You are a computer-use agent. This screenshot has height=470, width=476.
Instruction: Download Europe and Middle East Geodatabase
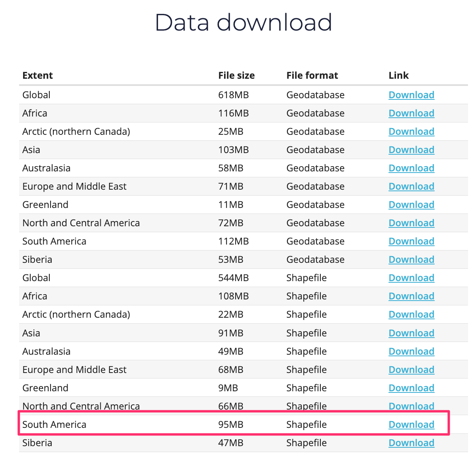pos(411,186)
